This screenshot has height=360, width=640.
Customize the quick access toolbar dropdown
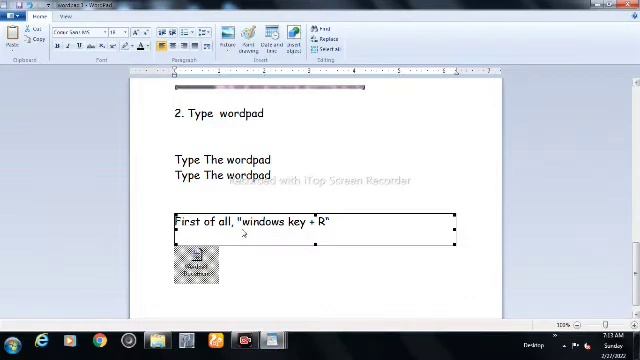(48, 5)
